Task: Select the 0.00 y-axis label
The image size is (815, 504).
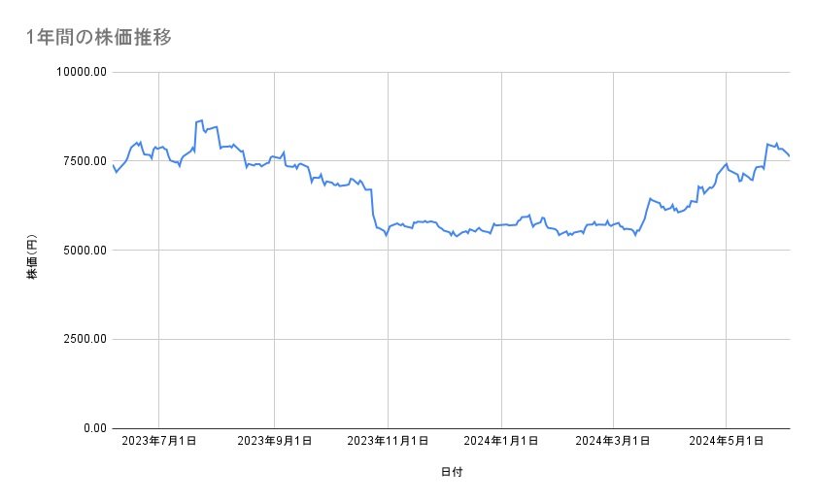Action: point(93,428)
